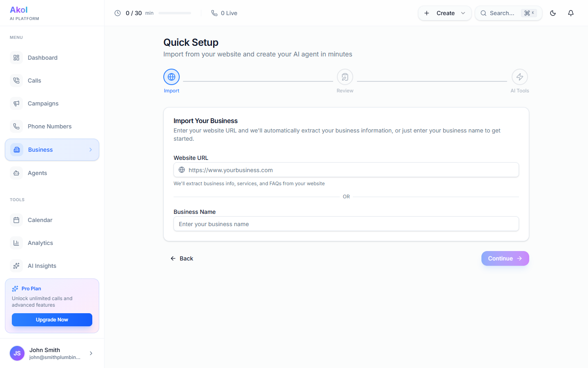The width and height of the screenshot is (588, 368).
Task: Open the Agents section
Action: click(x=37, y=173)
